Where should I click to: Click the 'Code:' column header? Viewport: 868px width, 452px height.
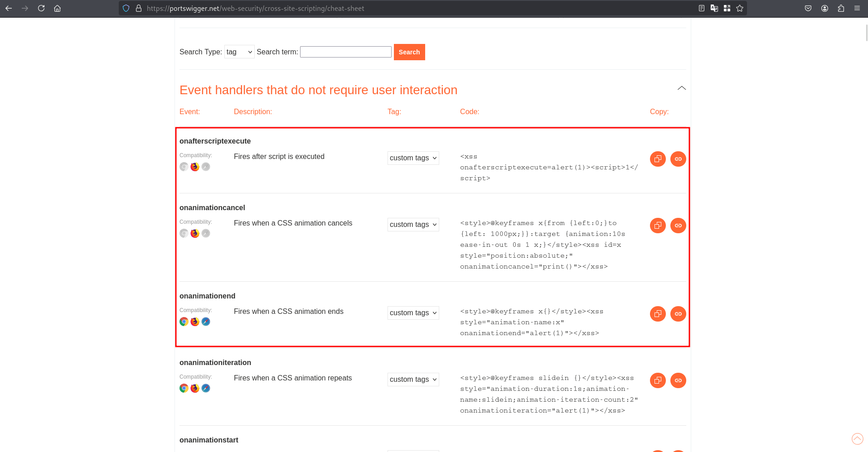coord(470,112)
